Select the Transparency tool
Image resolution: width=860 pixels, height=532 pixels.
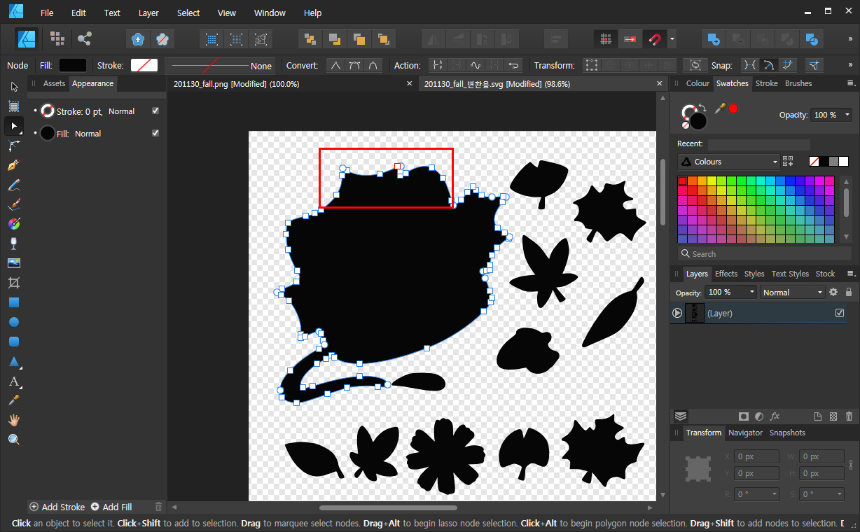(14, 244)
